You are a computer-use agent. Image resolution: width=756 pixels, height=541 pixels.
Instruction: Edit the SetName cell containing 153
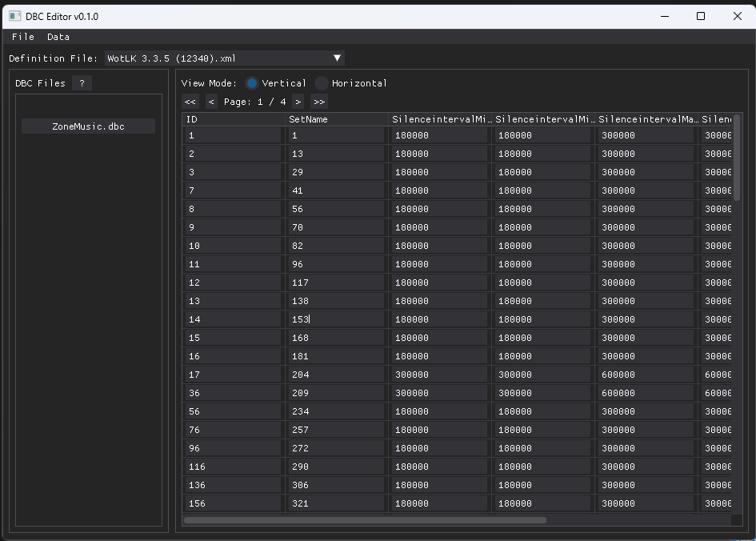(x=336, y=319)
